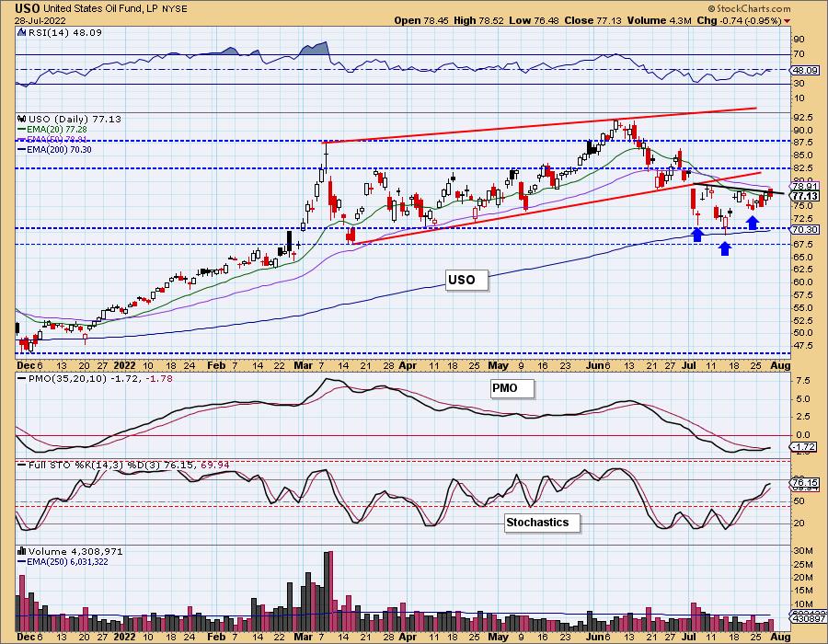828x644 pixels.
Task: Click the 70.30 tag on the price axis
Action: tap(805, 230)
